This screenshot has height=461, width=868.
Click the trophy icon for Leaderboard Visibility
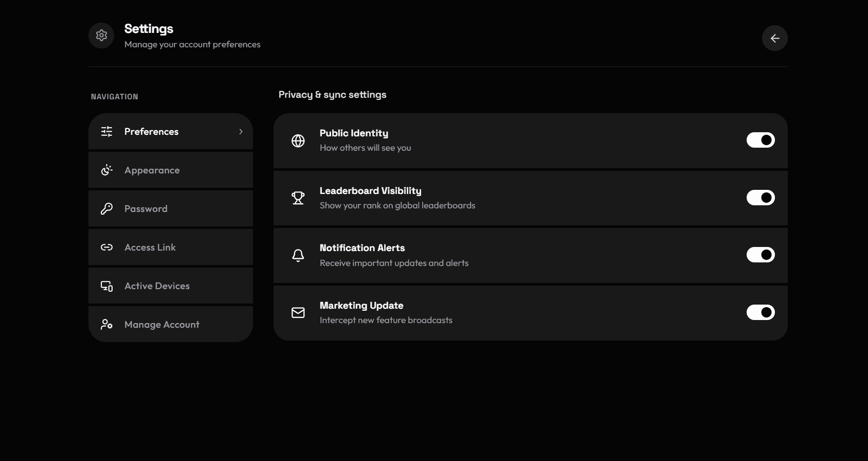298,198
